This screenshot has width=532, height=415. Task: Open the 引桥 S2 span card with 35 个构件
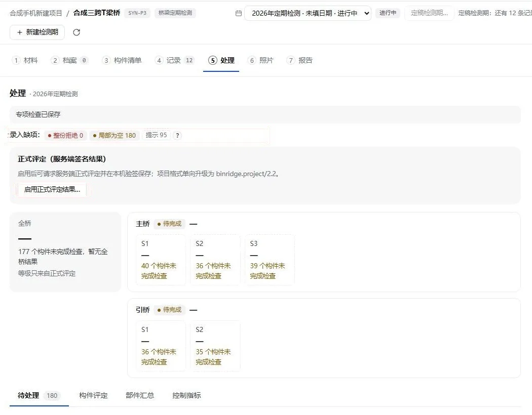pos(215,346)
